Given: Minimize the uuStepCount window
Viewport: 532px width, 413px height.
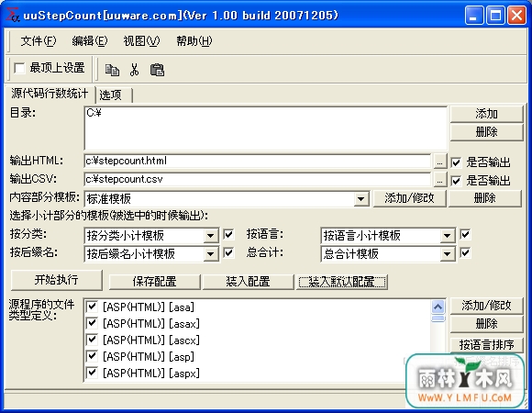Looking at the screenshot, I should coord(474,16).
